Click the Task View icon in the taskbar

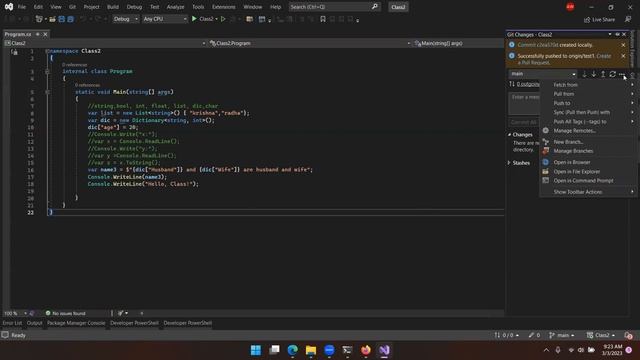pyautogui.click(x=274, y=350)
